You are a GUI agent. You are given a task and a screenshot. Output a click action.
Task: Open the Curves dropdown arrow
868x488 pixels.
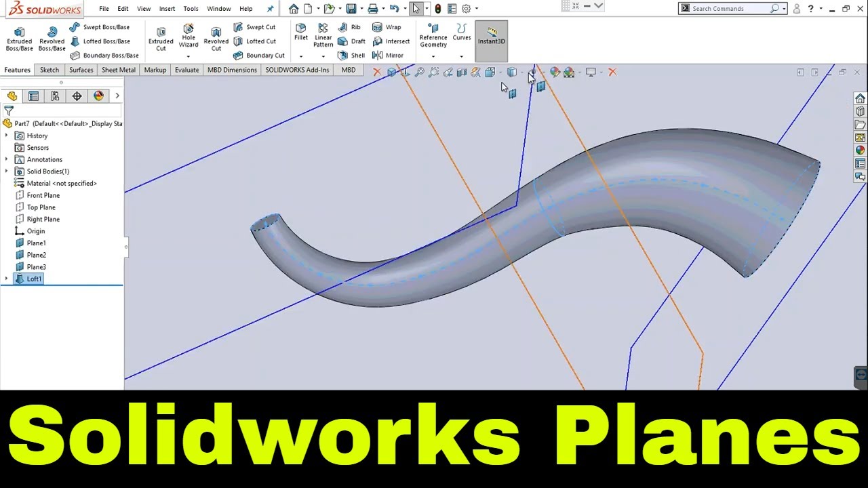pos(462,56)
